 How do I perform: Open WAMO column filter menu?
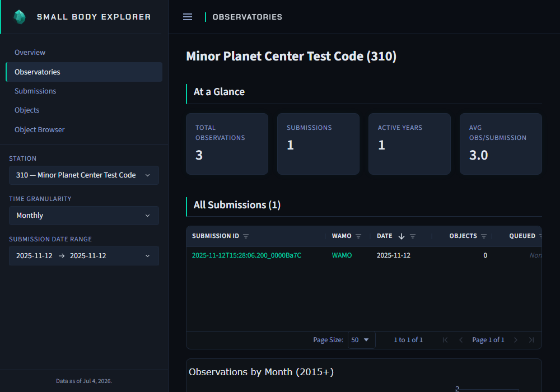coord(358,236)
